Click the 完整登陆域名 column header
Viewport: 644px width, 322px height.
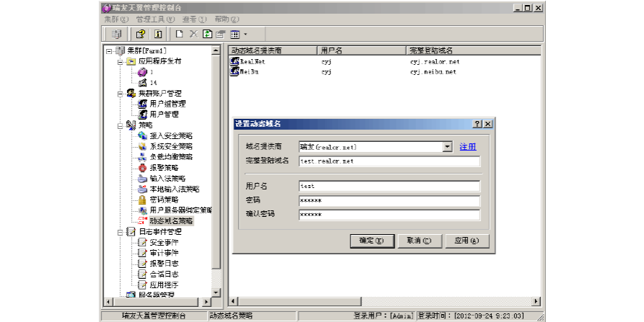tap(433, 51)
